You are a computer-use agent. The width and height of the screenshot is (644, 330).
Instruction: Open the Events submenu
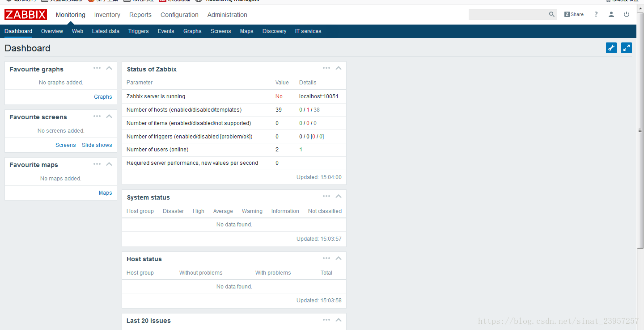[166, 31]
